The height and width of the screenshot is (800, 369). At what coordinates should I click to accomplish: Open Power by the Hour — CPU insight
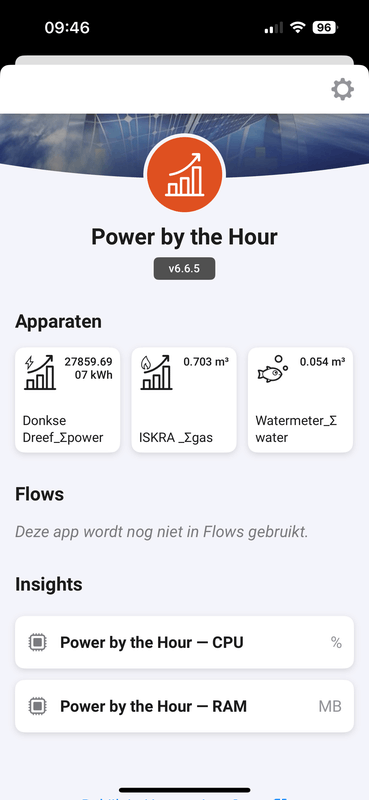(x=184, y=642)
